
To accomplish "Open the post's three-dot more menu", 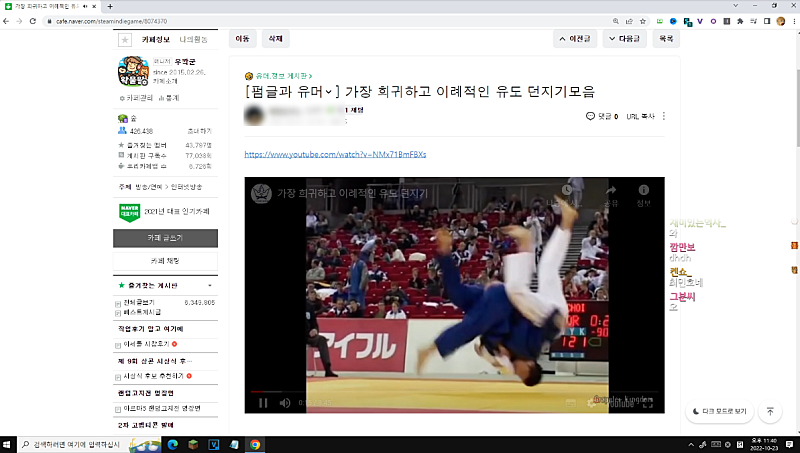I will coord(664,116).
